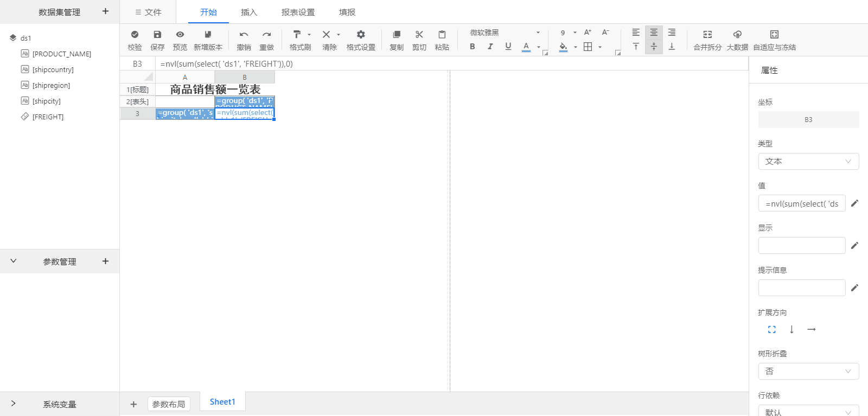The width and height of the screenshot is (868, 416).
Task: Align text center horizontally
Action: click(x=654, y=33)
